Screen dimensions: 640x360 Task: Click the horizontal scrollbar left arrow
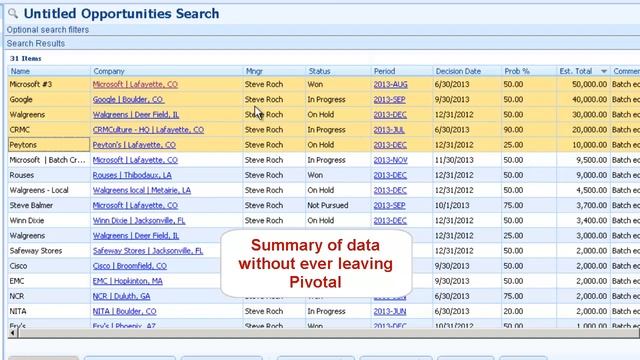[x=13, y=333]
